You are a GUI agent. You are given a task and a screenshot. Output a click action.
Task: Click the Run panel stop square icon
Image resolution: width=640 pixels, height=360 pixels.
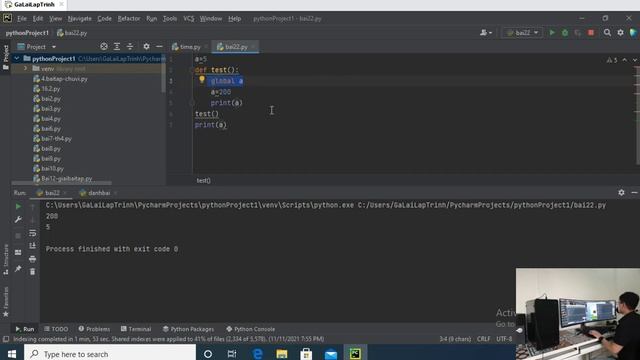point(18,236)
